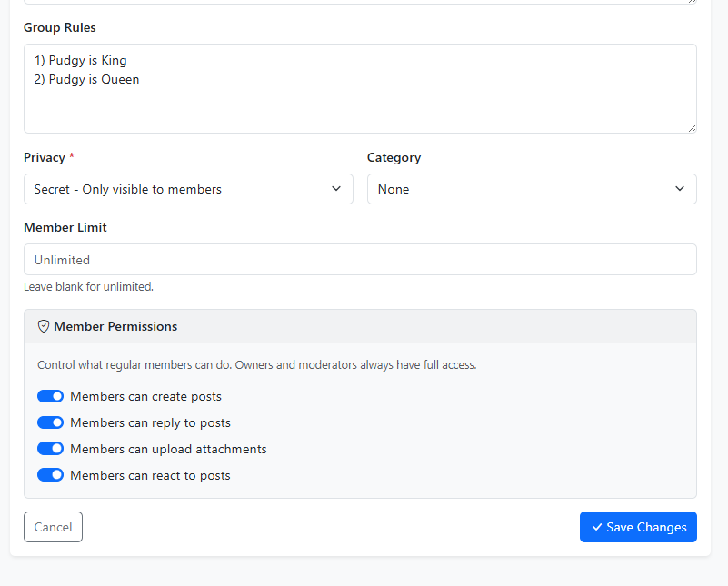
Task: Click the Privacy field label
Action: click(x=45, y=157)
